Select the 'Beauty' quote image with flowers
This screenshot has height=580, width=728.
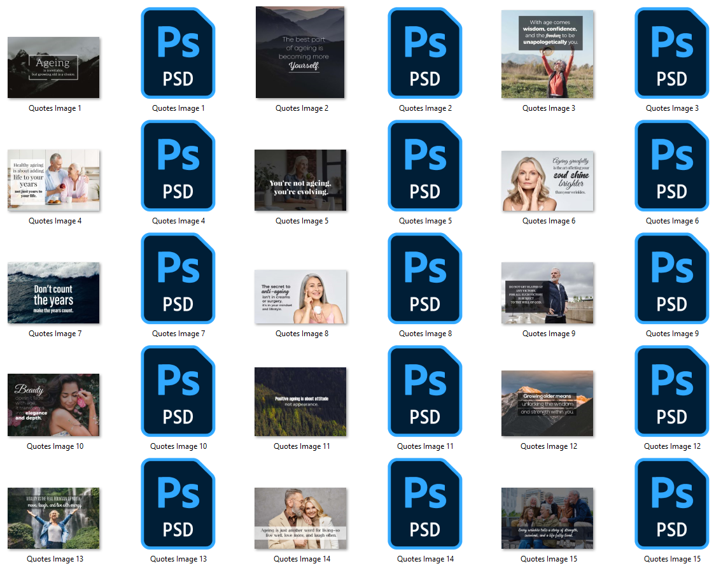(x=53, y=405)
